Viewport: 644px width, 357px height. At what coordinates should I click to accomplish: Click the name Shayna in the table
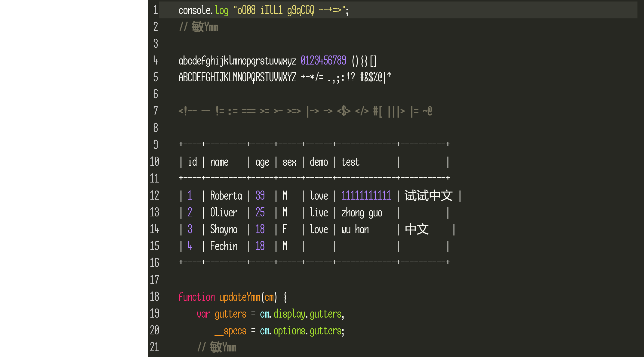point(224,229)
